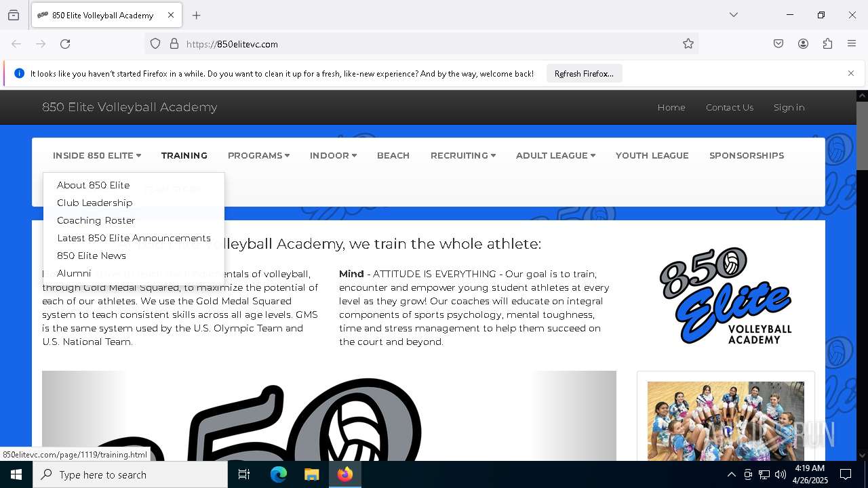Open the tracking protection shield icon

click(x=155, y=44)
